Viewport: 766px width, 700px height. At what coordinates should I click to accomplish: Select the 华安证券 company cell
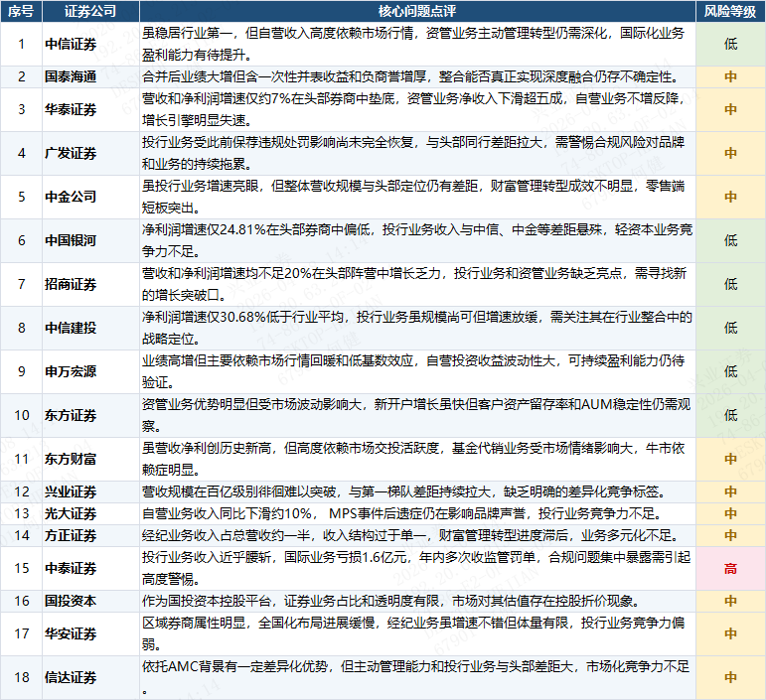(x=90, y=633)
